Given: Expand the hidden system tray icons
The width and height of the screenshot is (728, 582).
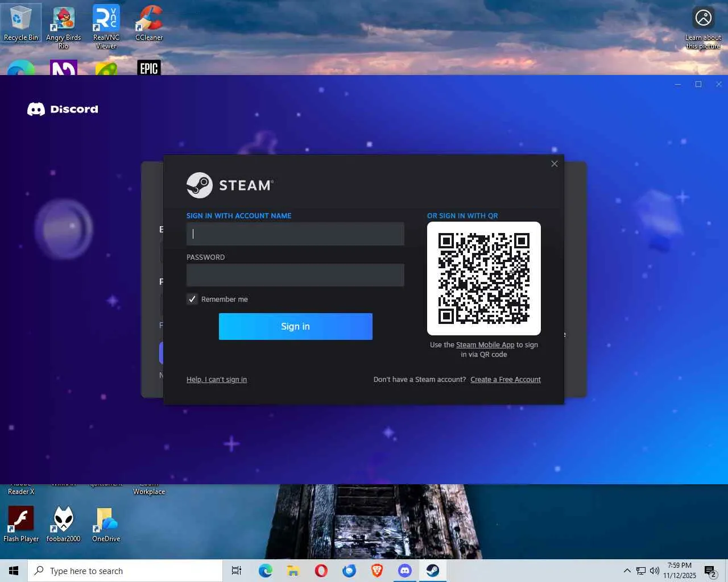Looking at the screenshot, I should point(627,571).
